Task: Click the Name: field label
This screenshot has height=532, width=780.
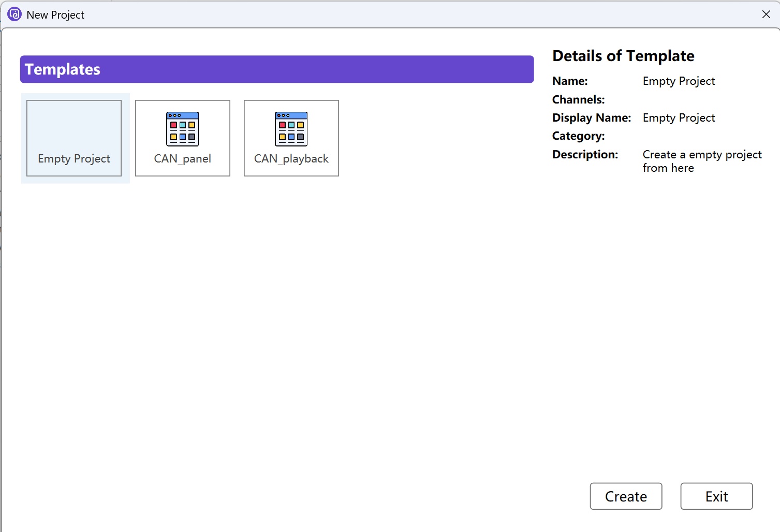Action: tap(570, 81)
